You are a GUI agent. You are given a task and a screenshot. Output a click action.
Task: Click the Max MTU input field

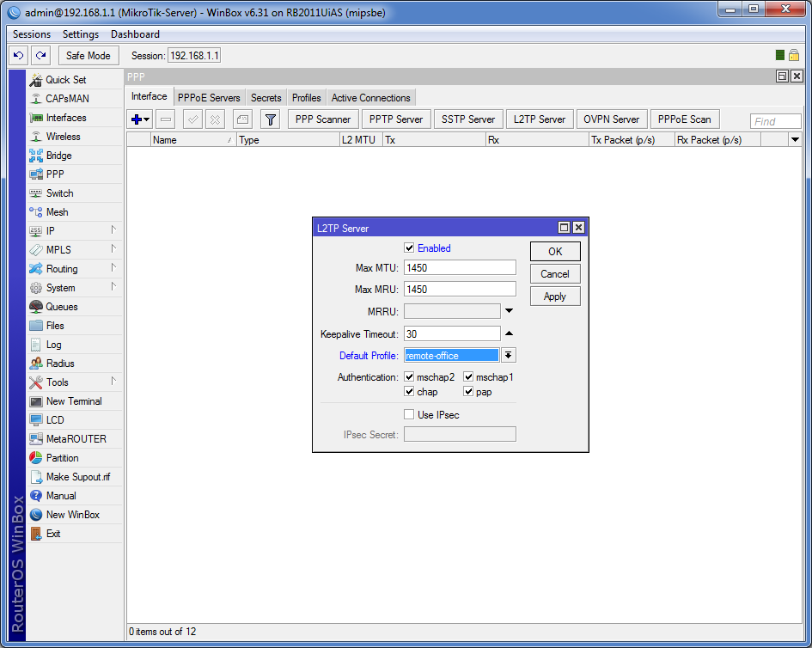460,267
